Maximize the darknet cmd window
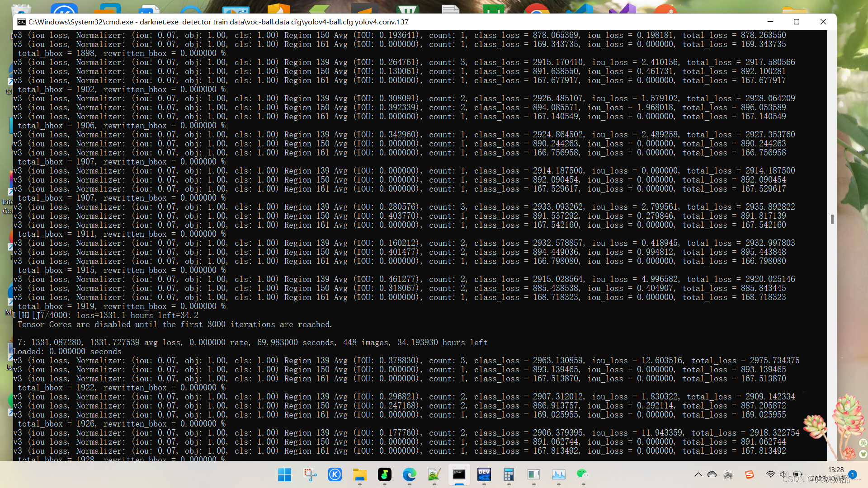The height and width of the screenshot is (488, 868). pyautogui.click(x=797, y=22)
